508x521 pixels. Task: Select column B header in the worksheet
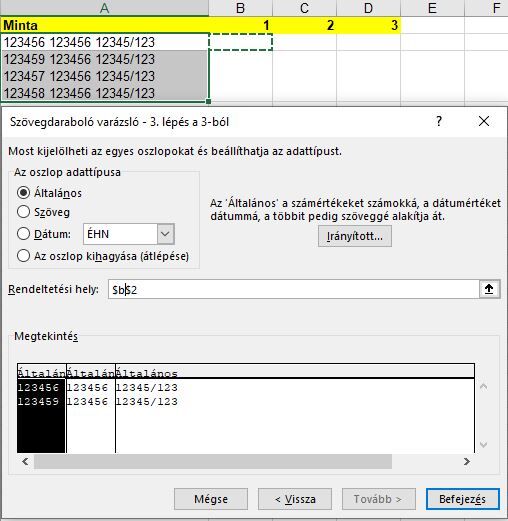tap(241, 8)
